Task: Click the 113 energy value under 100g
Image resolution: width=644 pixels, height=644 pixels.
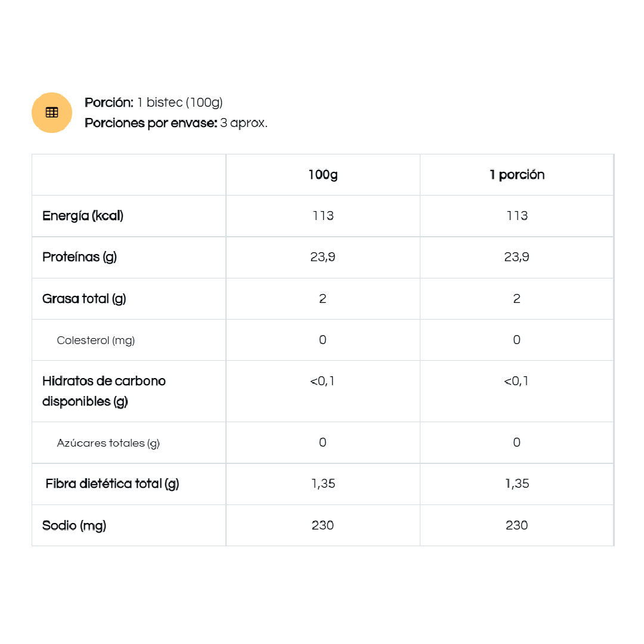Action: 323,216
